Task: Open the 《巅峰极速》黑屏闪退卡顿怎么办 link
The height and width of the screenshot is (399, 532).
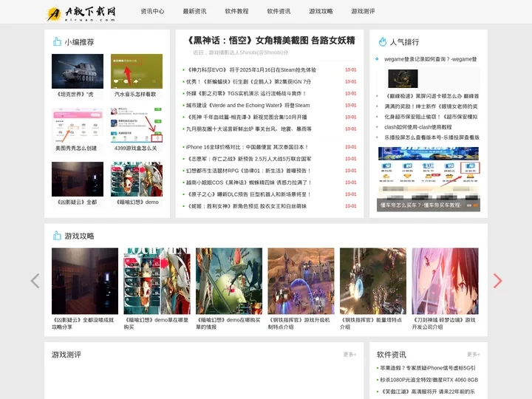Action: tap(432, 96)
